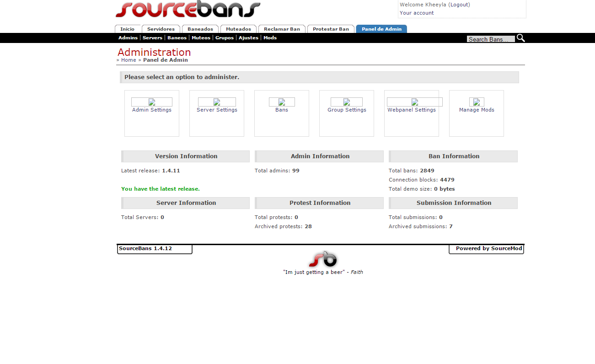Image resolution: width=595 pixels, height=364 pixels.
Task: Open Group Settings broken image icon
Action: pos(347,102)
